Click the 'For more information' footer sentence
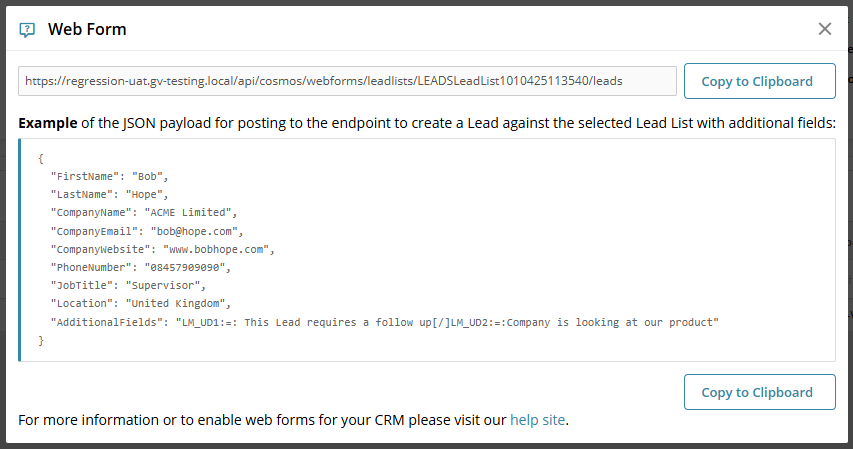853x449 pixels. [293, 420]
